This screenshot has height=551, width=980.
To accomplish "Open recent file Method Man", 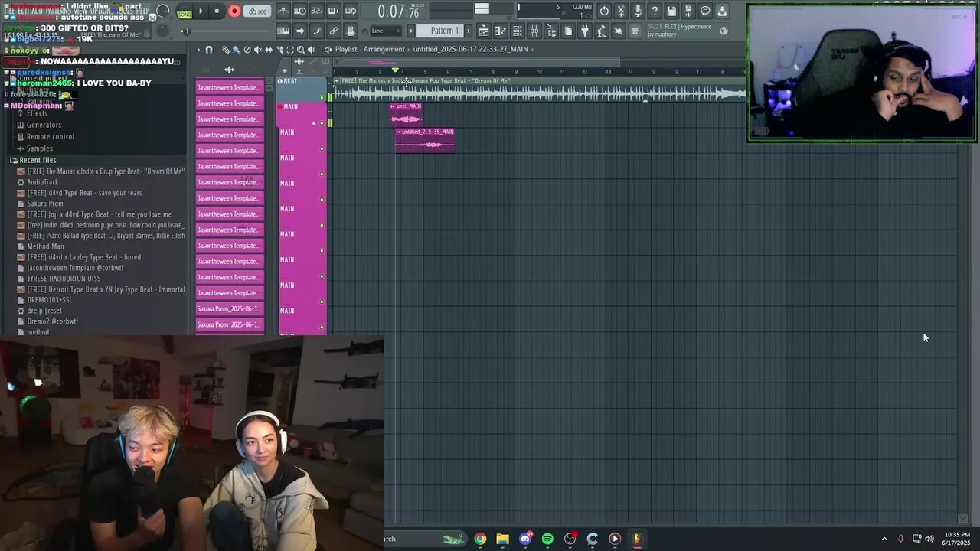I will point(45,246).
